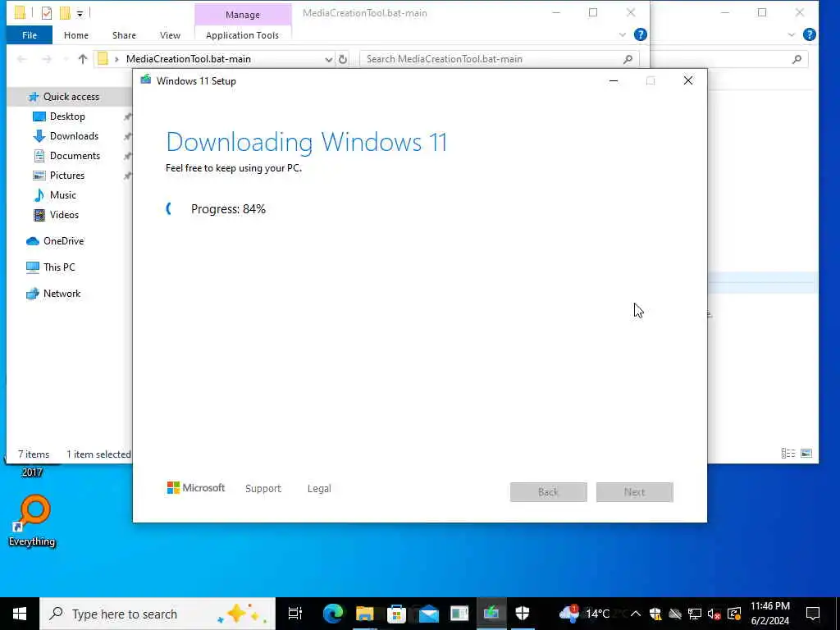Click the Explorer Back arrow

[22, 59]
